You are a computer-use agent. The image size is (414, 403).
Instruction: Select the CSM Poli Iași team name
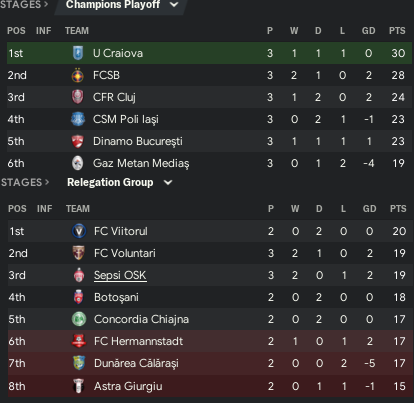coord(126,119)
